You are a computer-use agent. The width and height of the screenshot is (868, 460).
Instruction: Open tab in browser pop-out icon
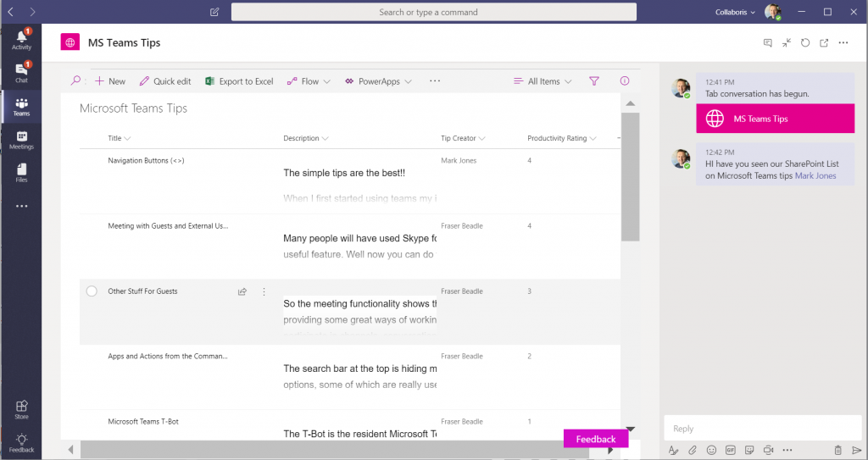click(x=824, y=42)
